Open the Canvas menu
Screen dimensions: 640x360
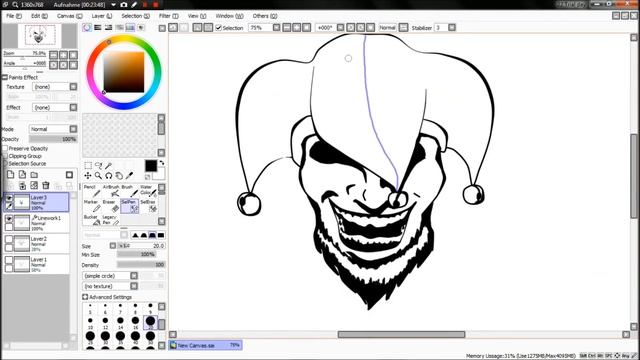69,16
